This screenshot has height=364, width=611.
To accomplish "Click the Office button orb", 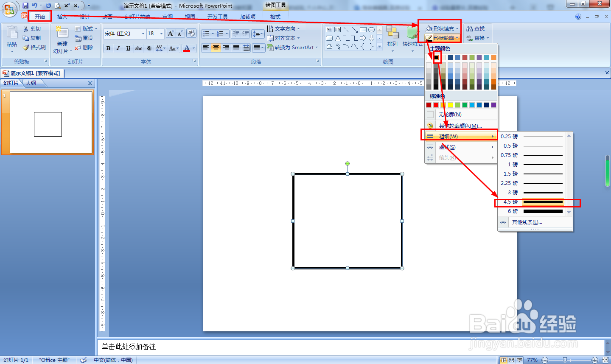I will point(9,9).
